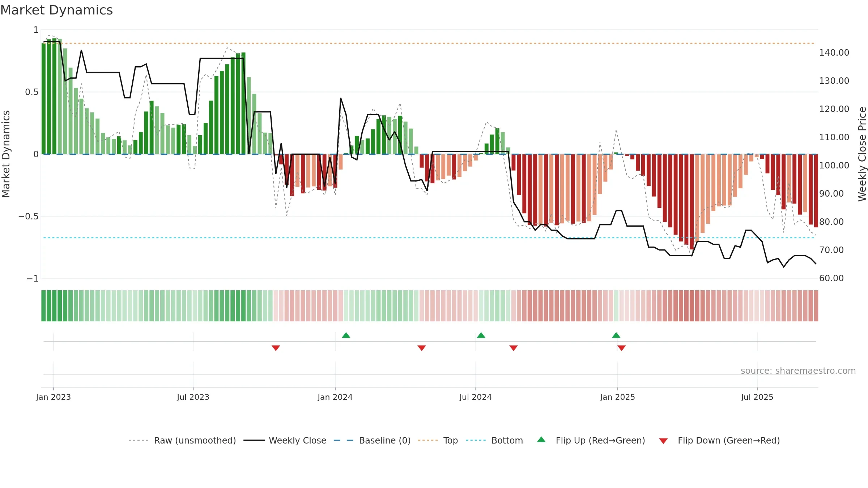The image size is (868, 488).
Task: Click the Weekly Close Price axis title
Action: [862, 154]
